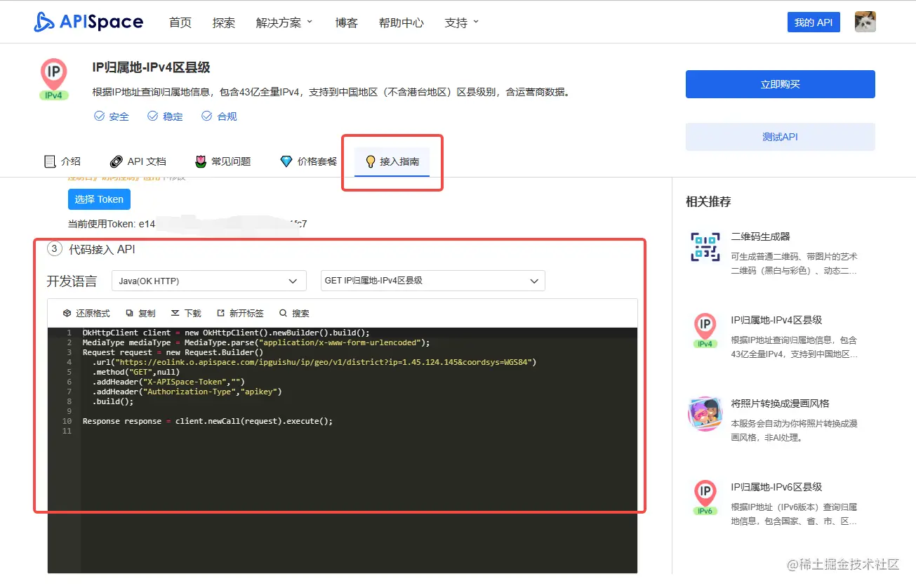Click the 当前使用Token text line

coord(187,225)
